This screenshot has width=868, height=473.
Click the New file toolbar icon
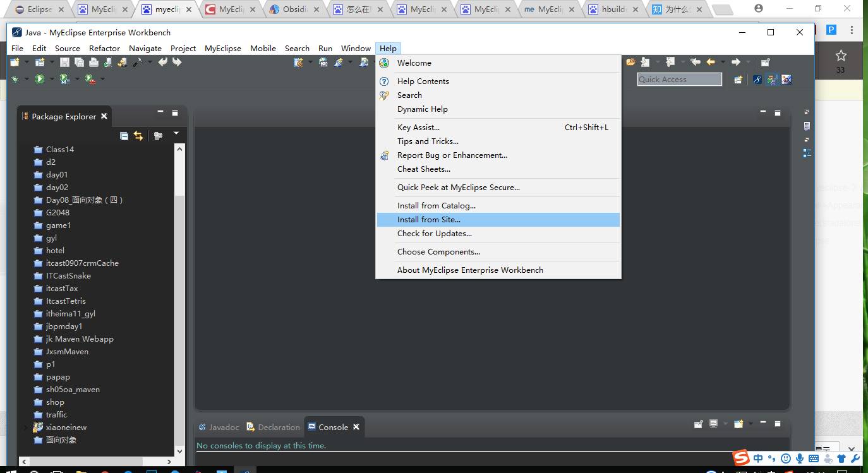[15, 62]
